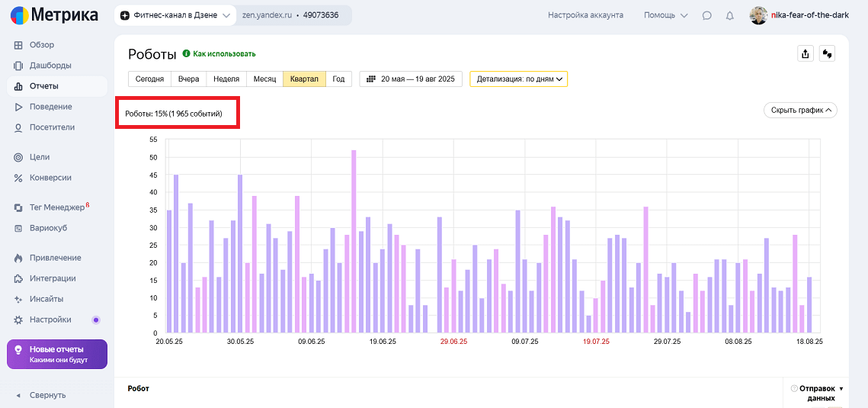The width and height of the screenshot is (868, 408).
Task: Collapse the sidebar with Свернуть
Action: point(47,395)
